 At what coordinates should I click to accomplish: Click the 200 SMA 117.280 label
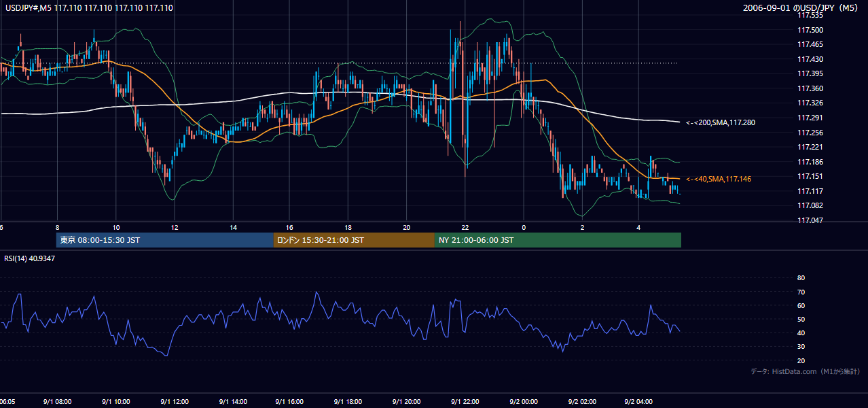721,123
